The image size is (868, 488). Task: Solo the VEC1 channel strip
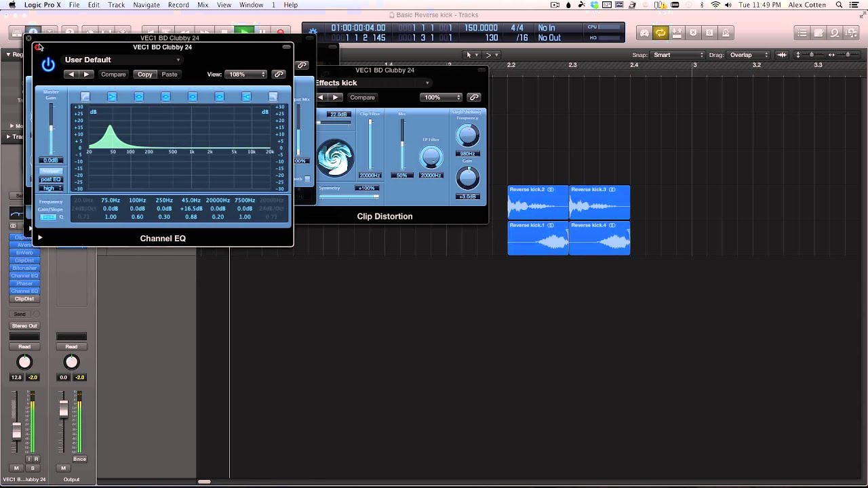click(x=32, y=468)
